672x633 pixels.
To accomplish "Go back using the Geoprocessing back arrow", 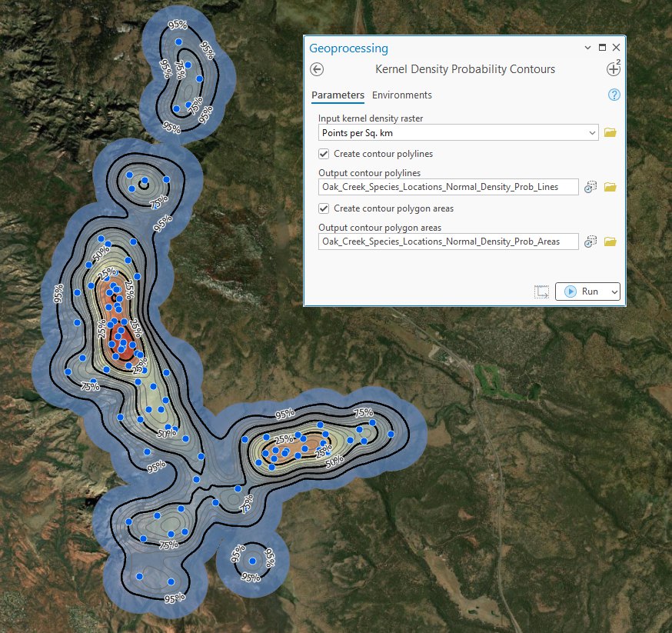I will (x=317, y=69).
